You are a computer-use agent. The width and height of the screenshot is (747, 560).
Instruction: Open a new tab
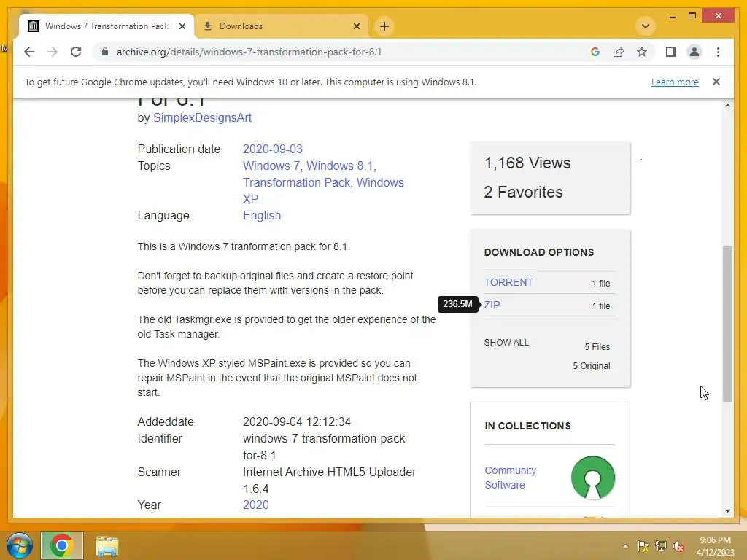point(384,26)
